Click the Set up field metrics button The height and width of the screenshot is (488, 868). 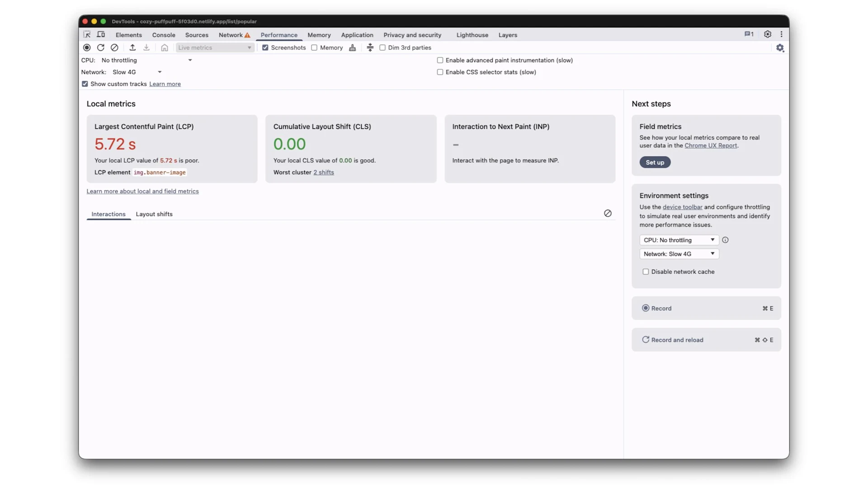655,162
